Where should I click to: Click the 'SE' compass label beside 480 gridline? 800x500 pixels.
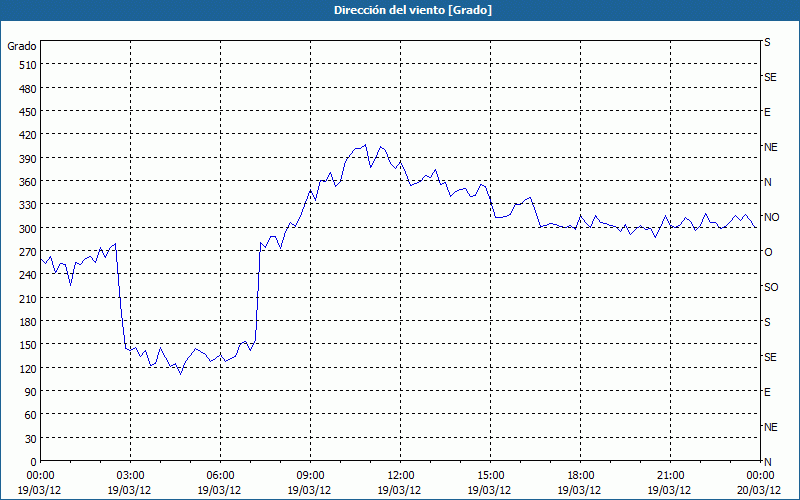(x=770, y=78)
